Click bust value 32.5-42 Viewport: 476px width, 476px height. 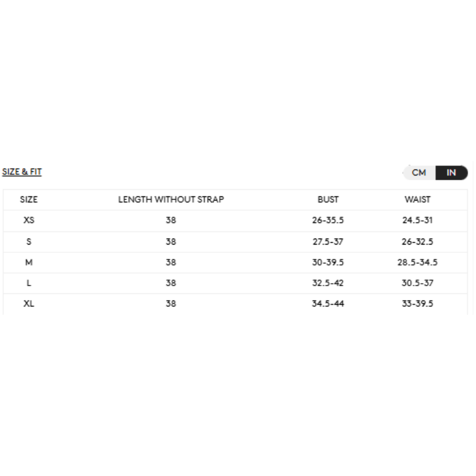(x=328, y=283)
